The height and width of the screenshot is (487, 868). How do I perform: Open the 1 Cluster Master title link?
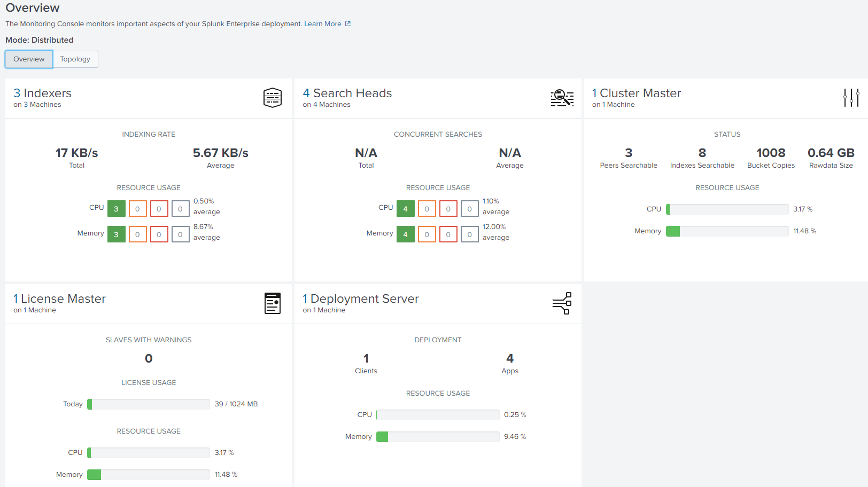tap(637, 93)
